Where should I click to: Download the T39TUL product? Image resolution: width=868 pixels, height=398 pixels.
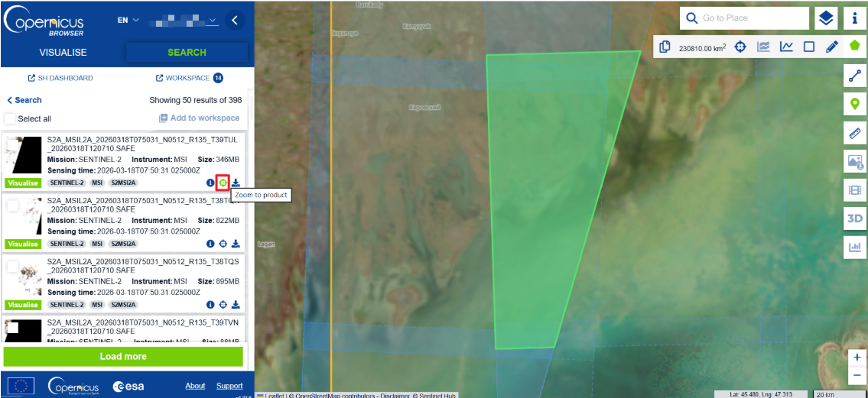pyautogui.click(x=236, y=183)
